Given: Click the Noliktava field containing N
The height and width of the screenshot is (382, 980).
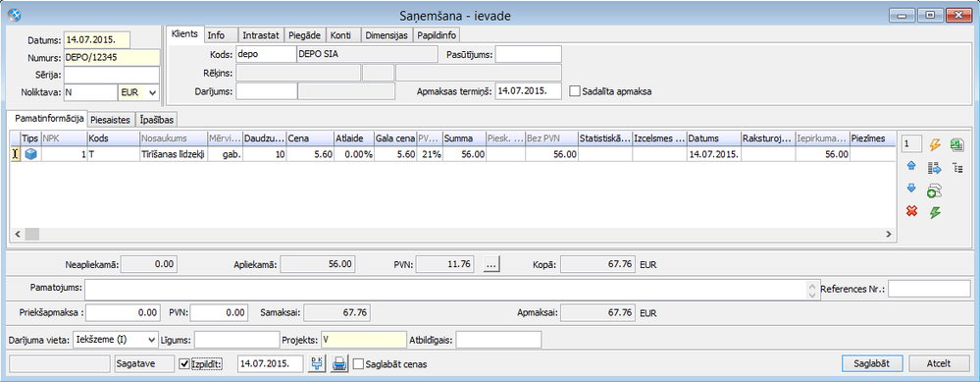Looking at the screenshot, I should 89,92.
